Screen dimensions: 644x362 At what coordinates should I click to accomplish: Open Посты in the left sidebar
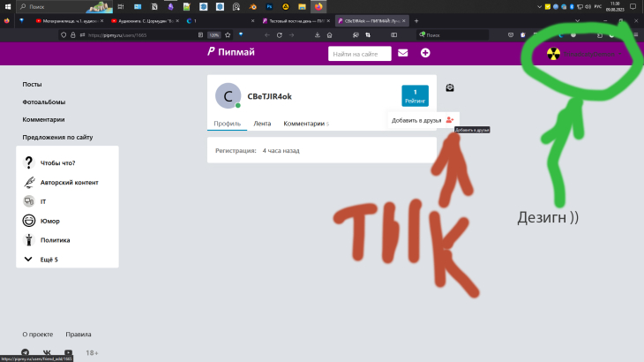click(x=32, y=84)
